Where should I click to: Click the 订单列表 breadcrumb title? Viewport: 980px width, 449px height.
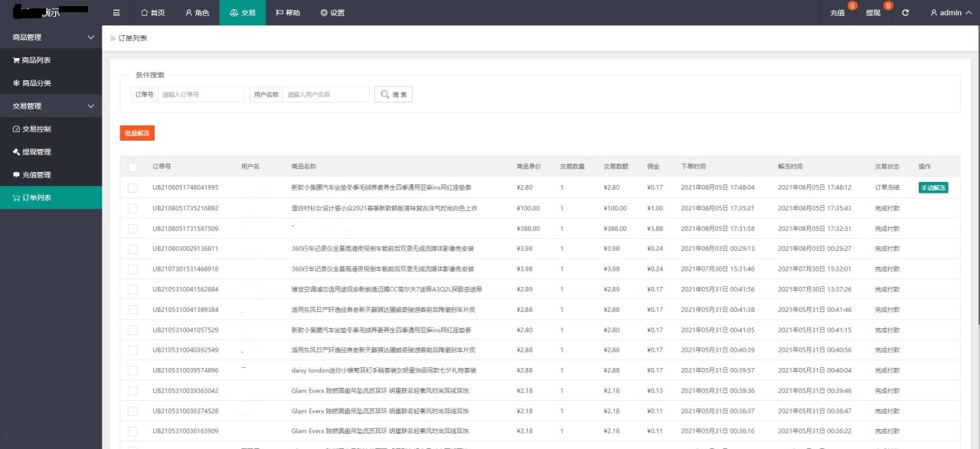tap(133, 37)
